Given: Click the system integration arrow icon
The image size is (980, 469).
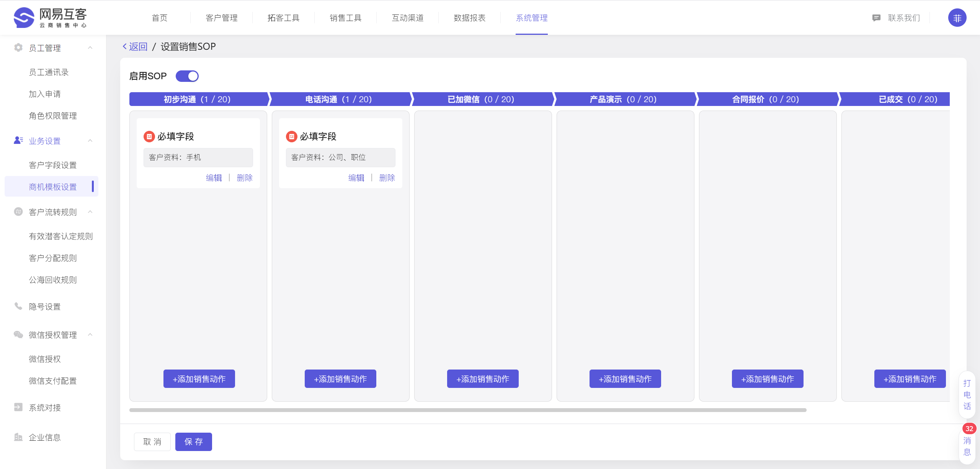Looking at the screenshot, I should 18,407.
